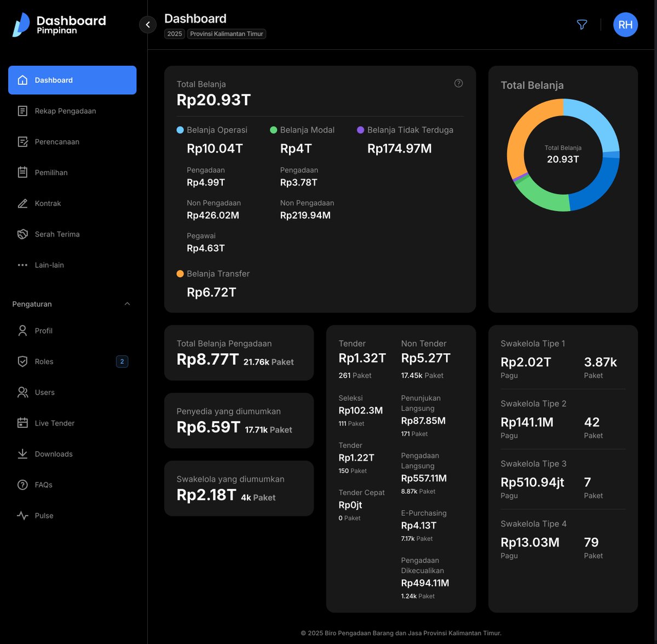Click the Pemilihan clipboard icon
Viewport: 657px width, 644px height.
pyautogui.click(x=22, y=173)
